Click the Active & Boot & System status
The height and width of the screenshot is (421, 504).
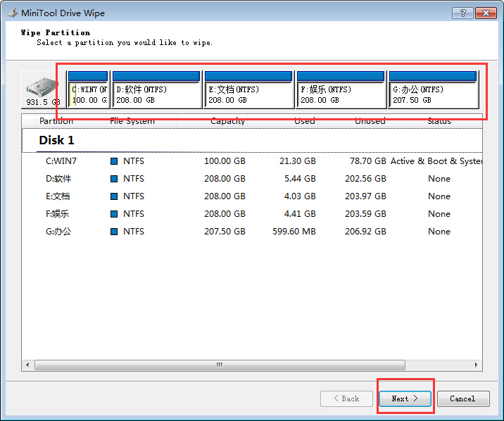(x=436, y=161)
